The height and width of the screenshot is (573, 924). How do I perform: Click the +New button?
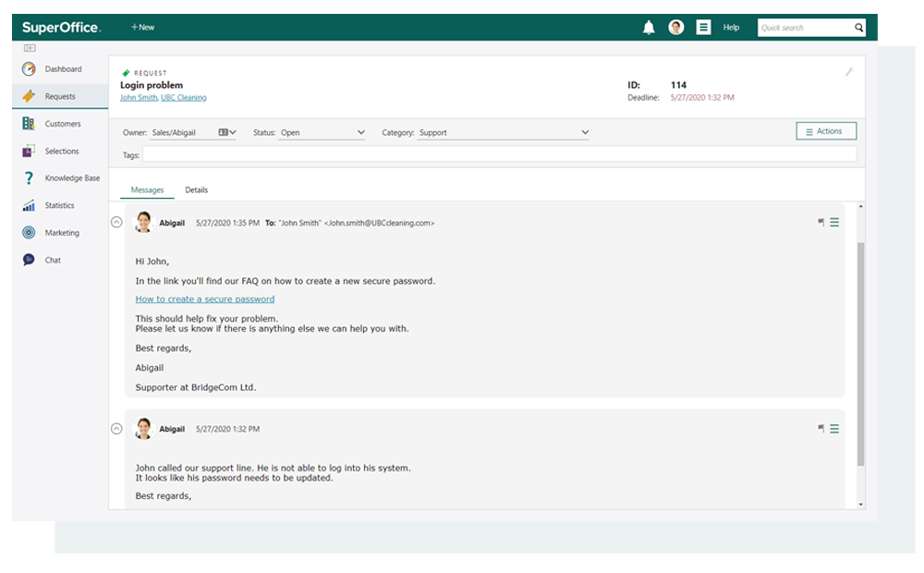pos(142,27)
